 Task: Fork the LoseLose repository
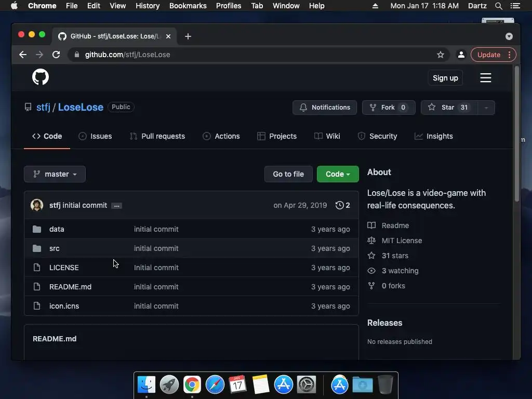click(x=389, y=108)
